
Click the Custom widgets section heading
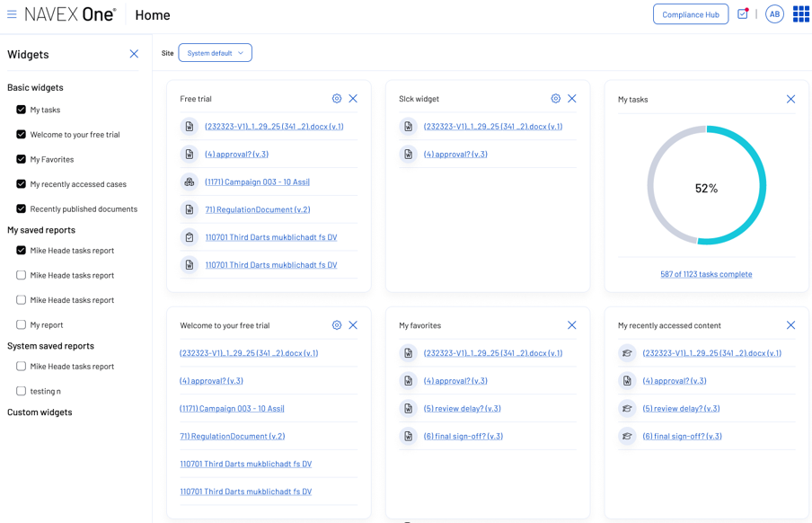[x=40, y=412]
